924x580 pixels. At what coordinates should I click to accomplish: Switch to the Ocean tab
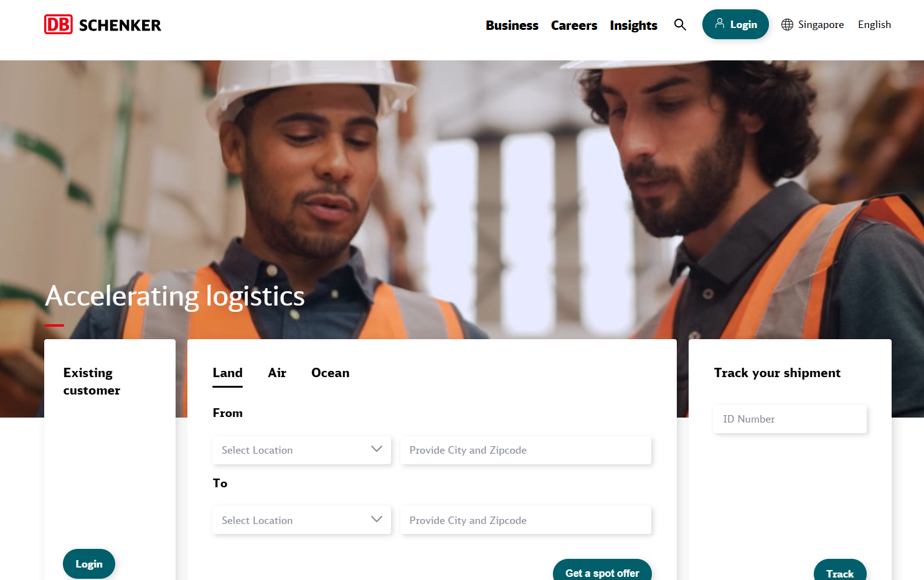(330, 373)
